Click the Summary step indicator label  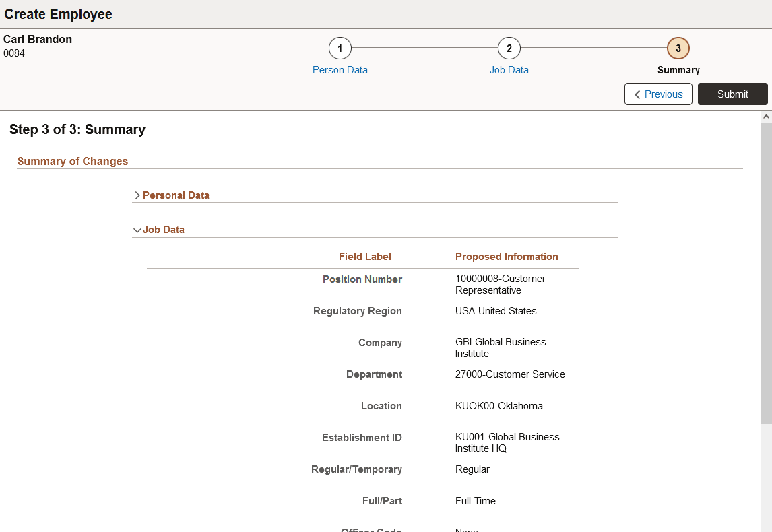point(678,69)
